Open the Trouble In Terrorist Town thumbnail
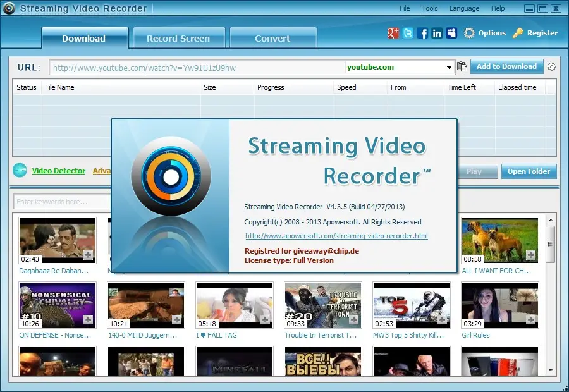 323,305
